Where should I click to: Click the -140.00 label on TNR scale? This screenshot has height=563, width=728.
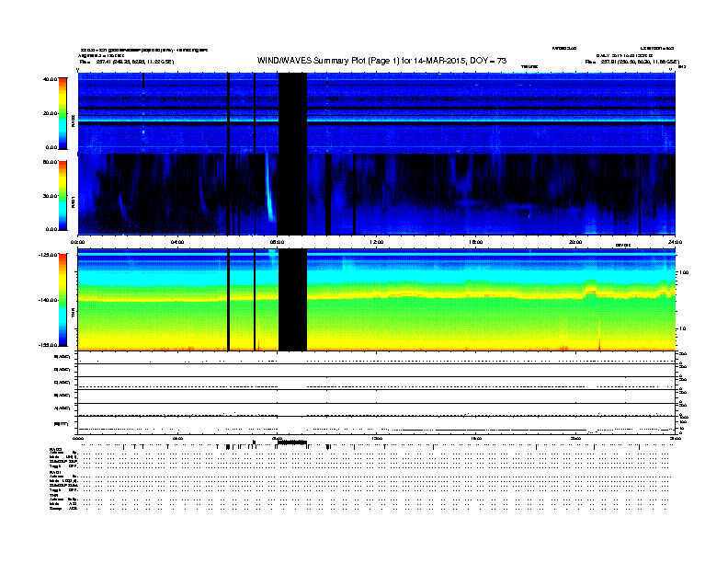point(48,300)
